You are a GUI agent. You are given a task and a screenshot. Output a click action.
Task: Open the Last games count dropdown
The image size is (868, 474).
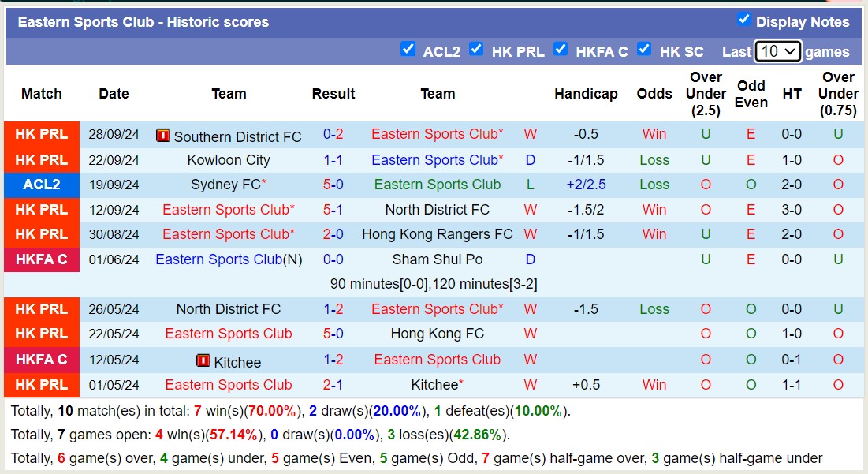point(777,51)
